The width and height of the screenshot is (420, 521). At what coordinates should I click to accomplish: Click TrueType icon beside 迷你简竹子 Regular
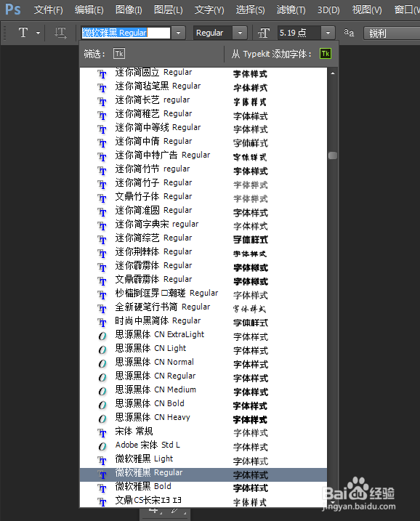click(102, 184)
